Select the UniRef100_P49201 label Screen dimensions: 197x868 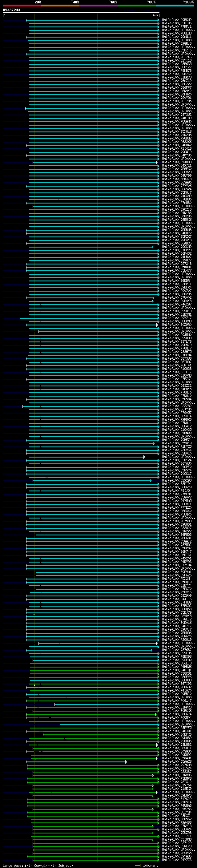tap(177, 558)
